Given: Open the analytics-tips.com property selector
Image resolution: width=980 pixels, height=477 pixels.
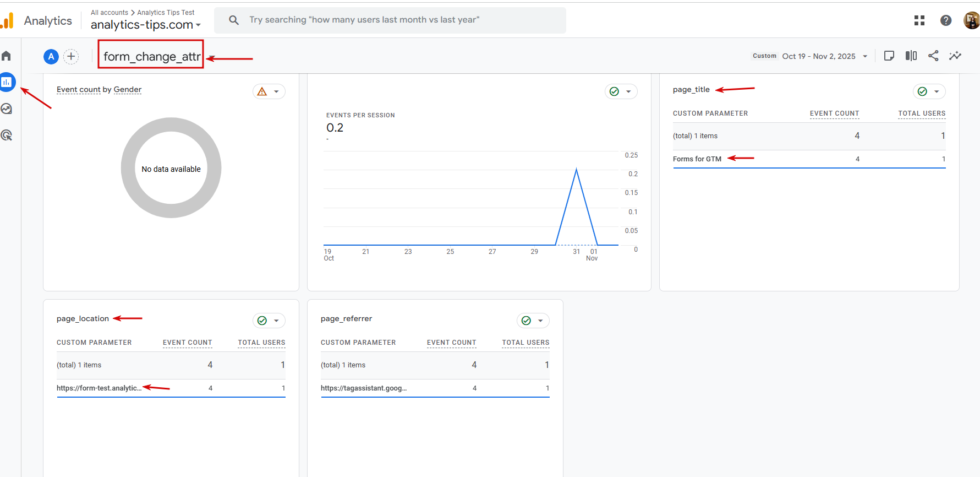Looking at the screenshot, I should (x=145, y=25).
